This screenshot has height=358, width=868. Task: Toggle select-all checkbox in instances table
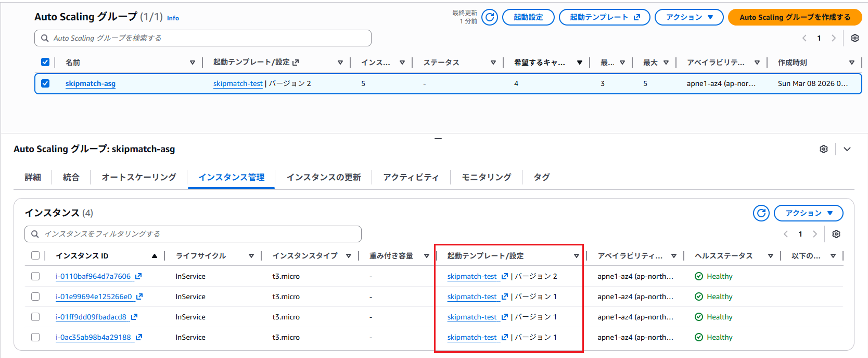35,256
